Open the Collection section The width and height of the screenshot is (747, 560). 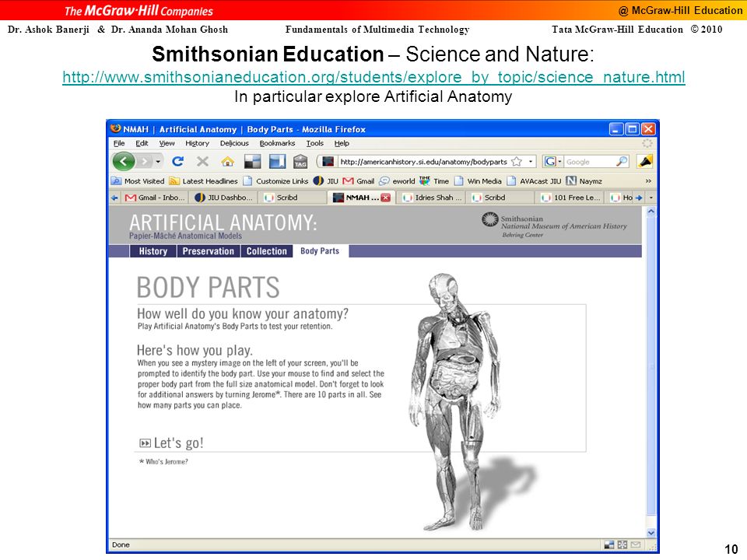(x=267, y=251)
